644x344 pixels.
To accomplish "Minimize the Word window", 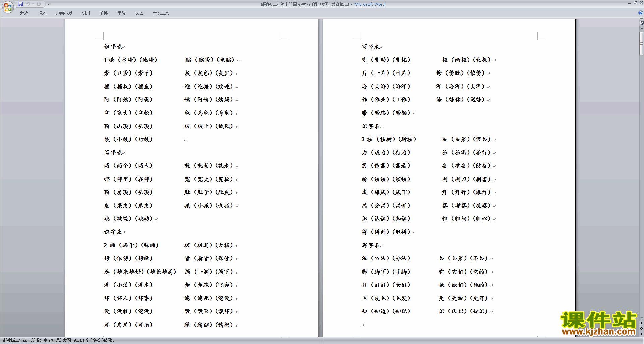I will click(629, 3).
